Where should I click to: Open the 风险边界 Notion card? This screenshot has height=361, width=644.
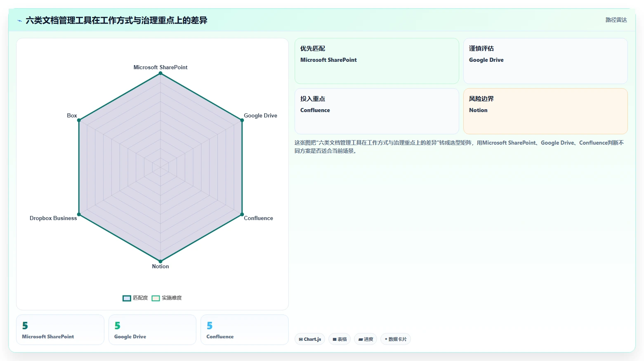pos(545,111)
